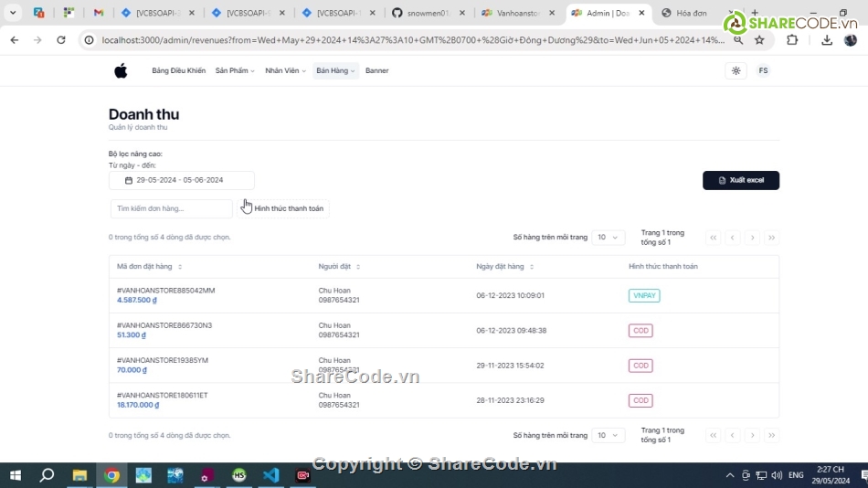The image size is (868, 488).
Task: Click the browser back arrow
Action: point(15,40)
